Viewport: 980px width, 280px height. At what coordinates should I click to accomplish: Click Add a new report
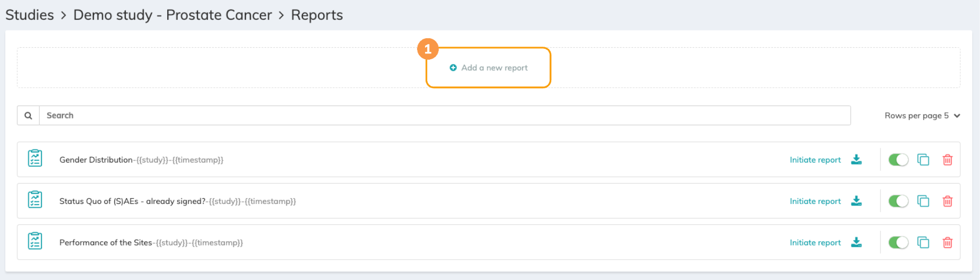489,68
